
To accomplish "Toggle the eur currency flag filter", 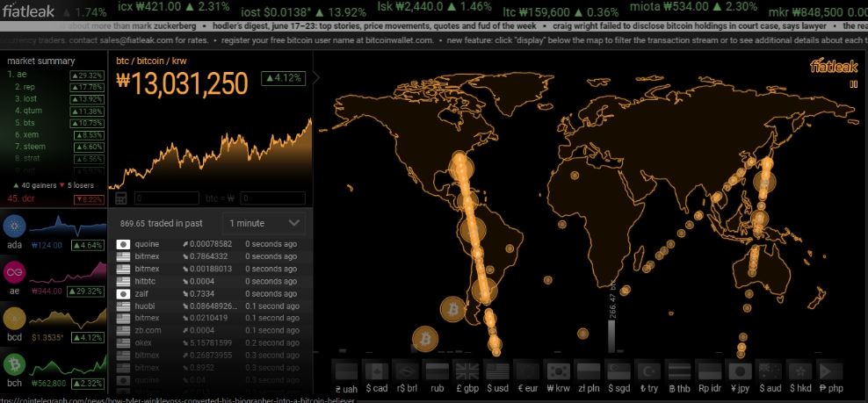I will 527,371.
